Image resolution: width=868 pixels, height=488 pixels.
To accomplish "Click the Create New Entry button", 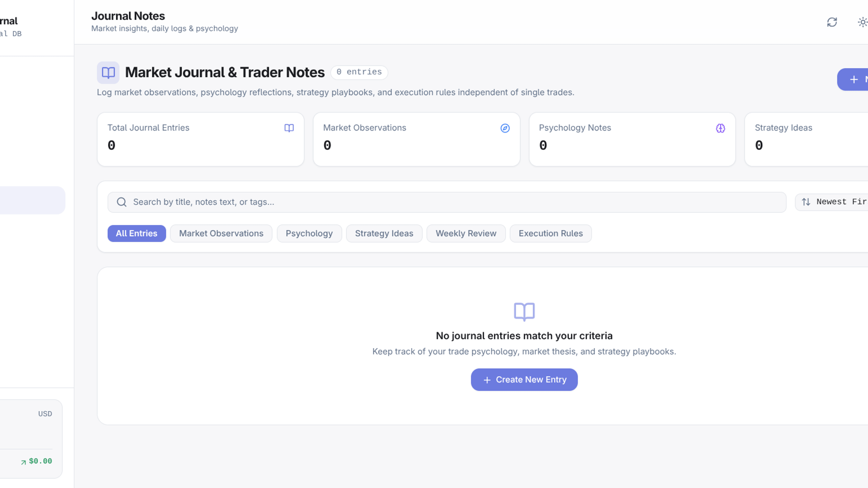I will 524,380.
